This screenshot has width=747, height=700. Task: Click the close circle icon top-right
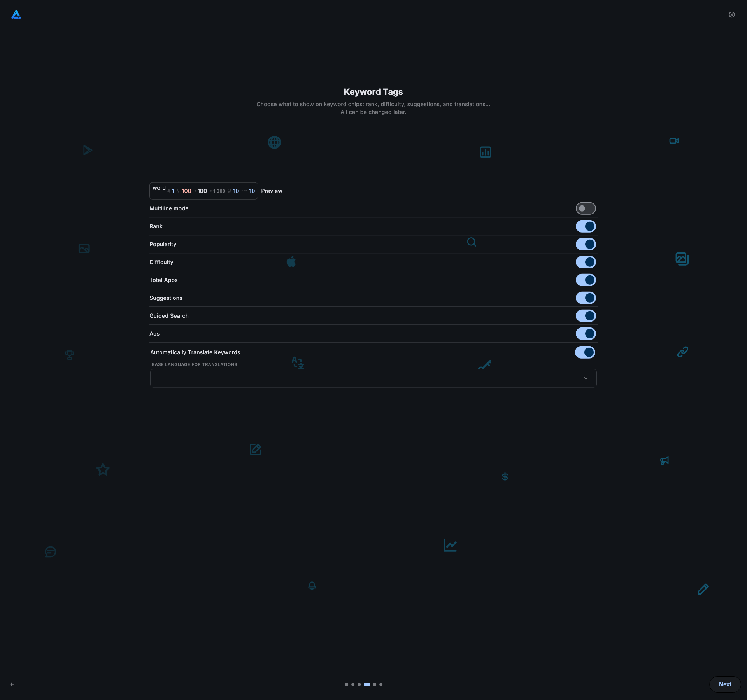coord(731,15)
